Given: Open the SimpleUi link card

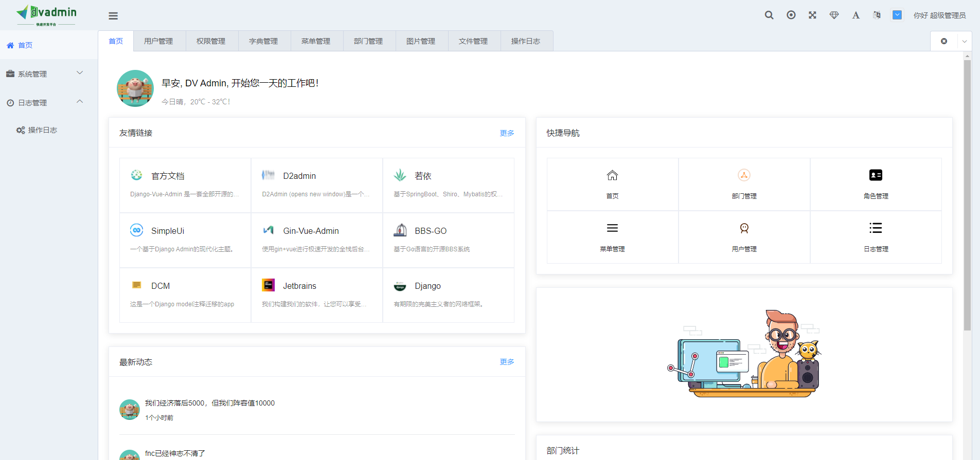Looking at the screenshot, I should (x=185, y=240).
